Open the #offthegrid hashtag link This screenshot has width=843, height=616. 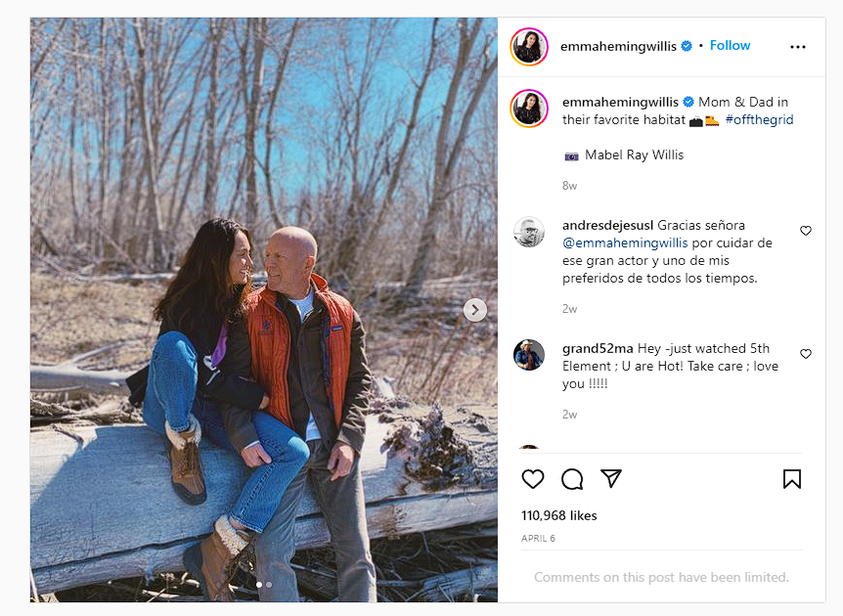tap(759, 119)
